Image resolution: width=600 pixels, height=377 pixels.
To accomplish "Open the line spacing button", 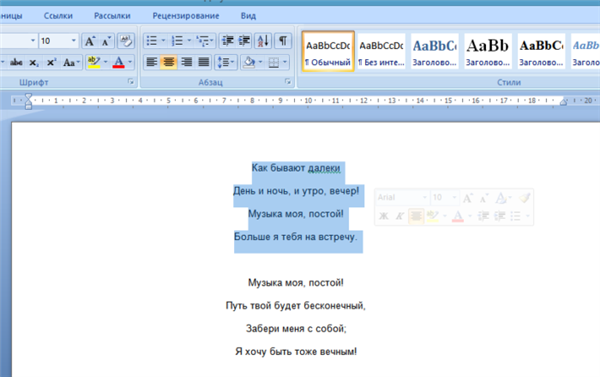I will 226,62.
